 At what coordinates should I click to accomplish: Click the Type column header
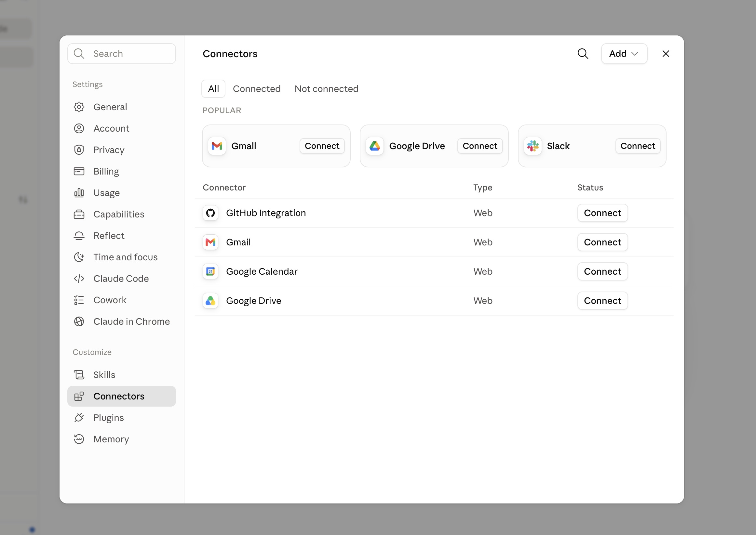point(483,188)
